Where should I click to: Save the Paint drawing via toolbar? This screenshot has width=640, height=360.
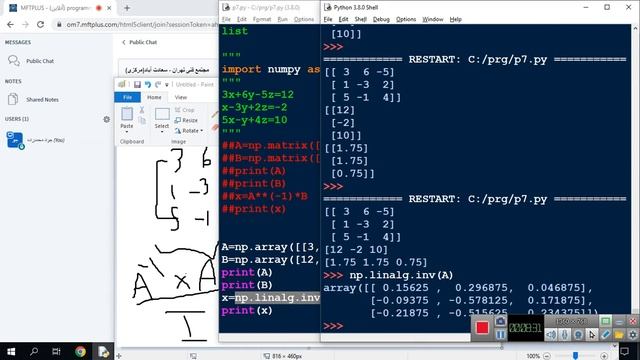point(137,84)
